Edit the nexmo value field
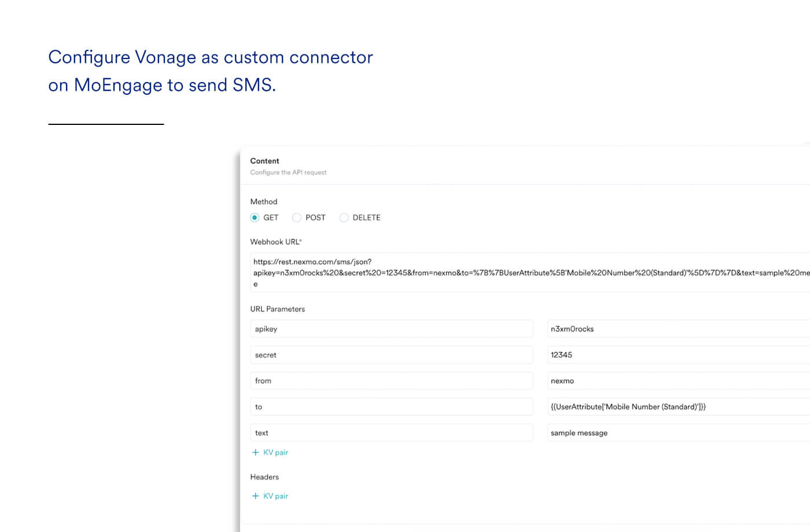810x532 pixels. (679, 381)
